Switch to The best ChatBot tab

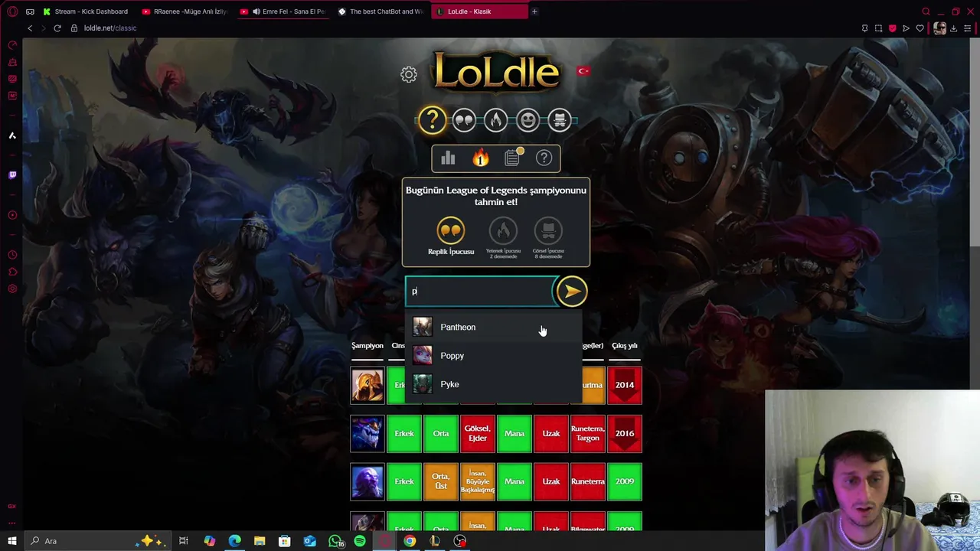(x=381, y=11)
